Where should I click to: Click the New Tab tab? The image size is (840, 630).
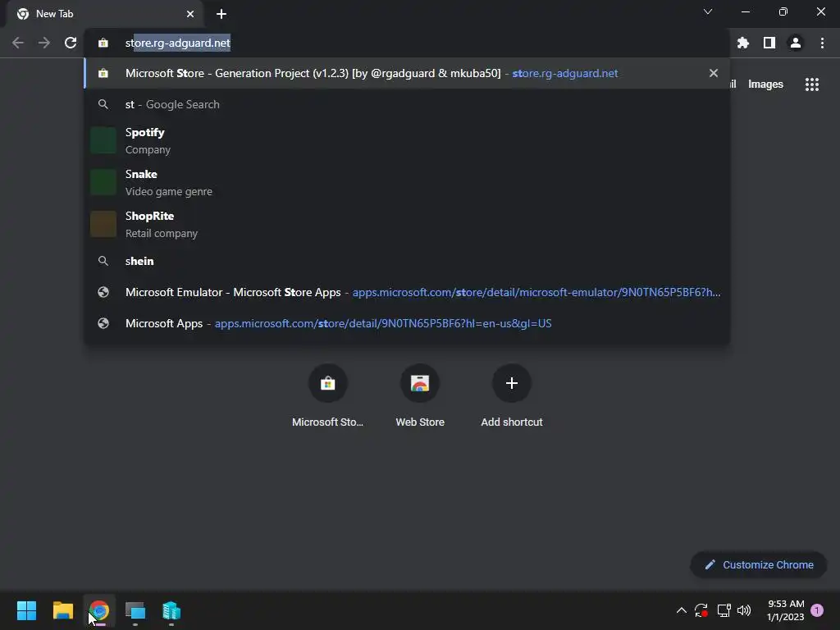click(104, 14)
